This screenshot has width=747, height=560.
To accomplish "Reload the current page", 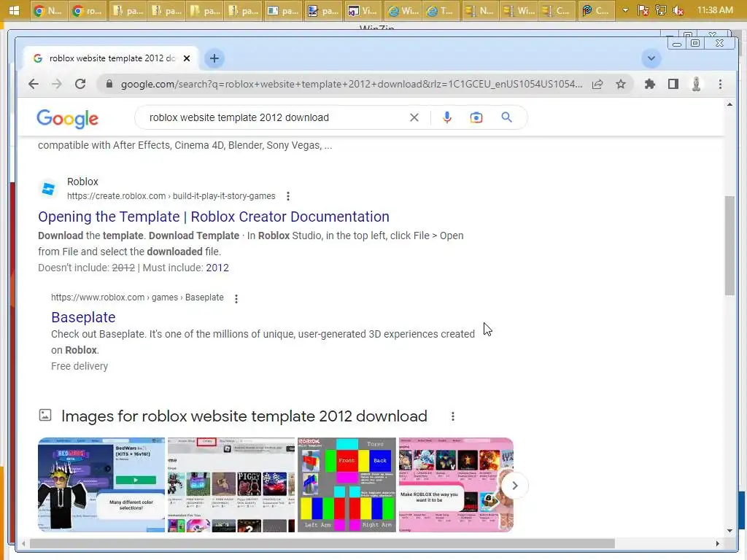I will click(x=80, y=84).
